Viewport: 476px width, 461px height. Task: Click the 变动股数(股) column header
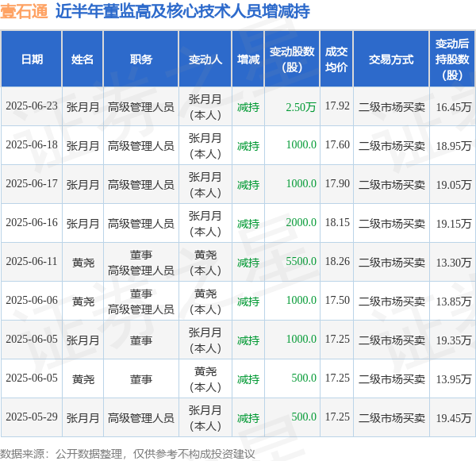[292, 60]
